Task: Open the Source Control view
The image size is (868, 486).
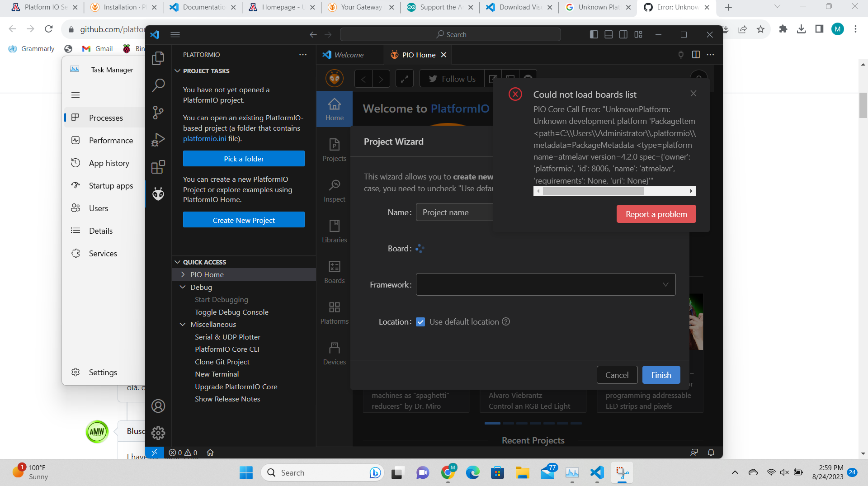Action: point(158,112)
